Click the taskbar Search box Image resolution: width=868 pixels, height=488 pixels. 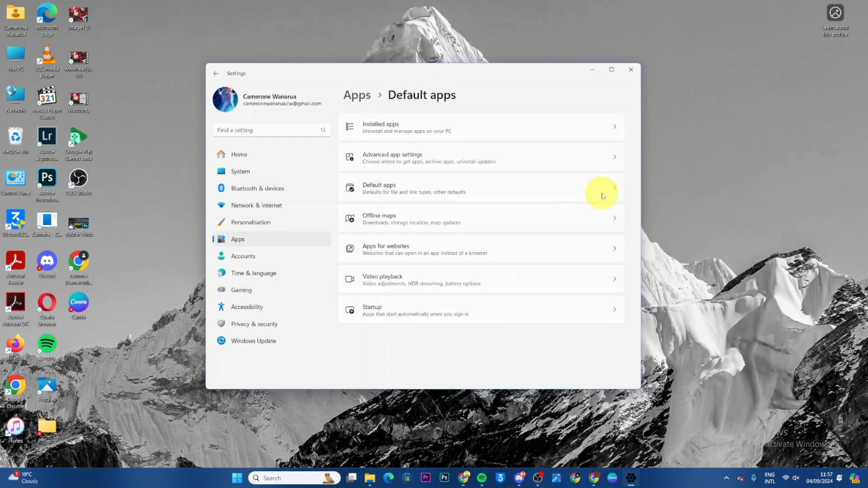coord(294,478)
